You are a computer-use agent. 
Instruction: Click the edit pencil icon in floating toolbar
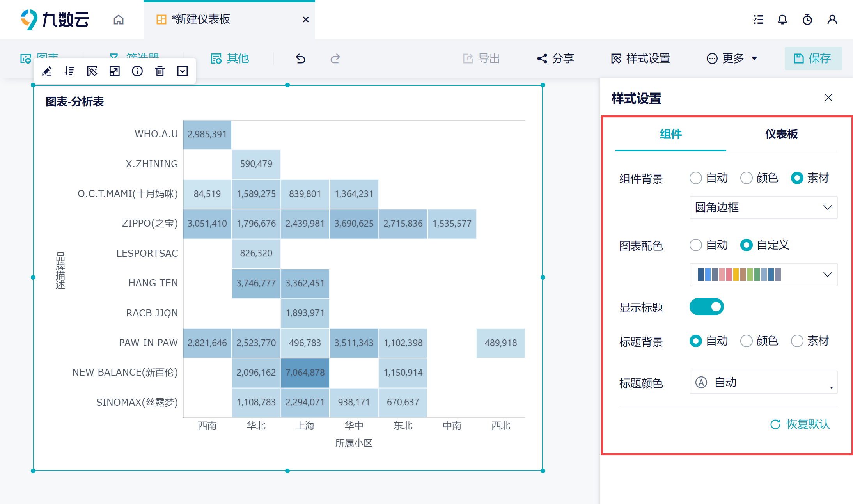pos(47,71)
